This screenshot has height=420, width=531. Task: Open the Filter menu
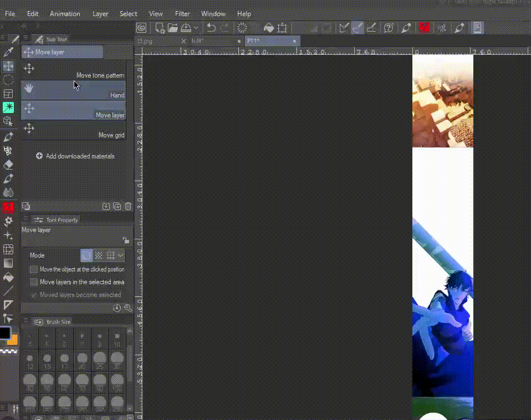(x=182, y=14)
